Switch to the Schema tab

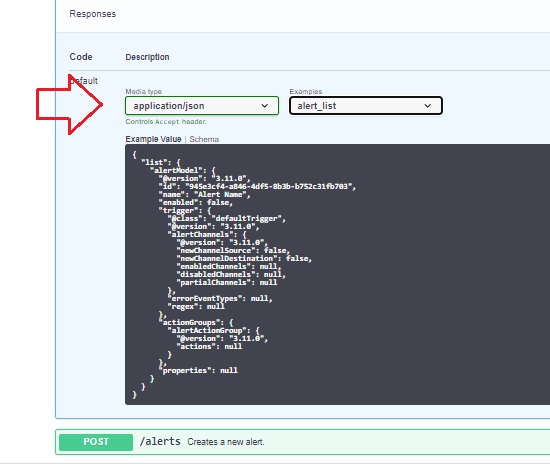204,139
